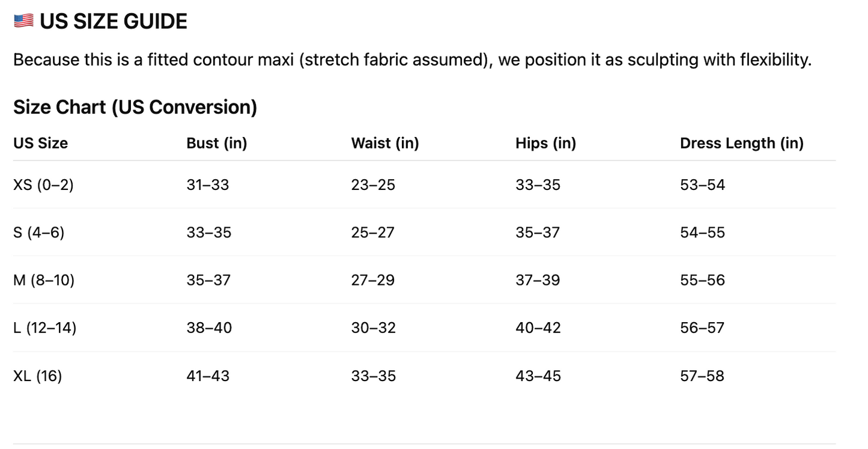Click the US flag emoji icon
The width and height of the screenshot is (868, 449).
pos(23,21)
